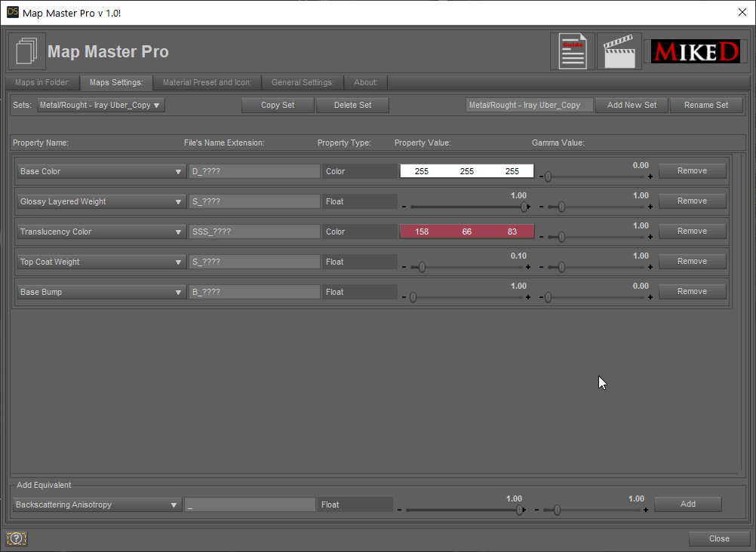Click Add New Set button
This screenshot has width=756, height=552.
tap(632, 105)
